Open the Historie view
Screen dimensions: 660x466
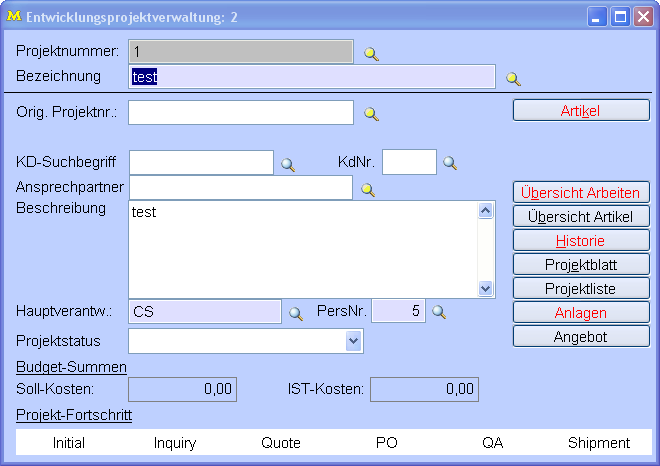tap(581, 241)
